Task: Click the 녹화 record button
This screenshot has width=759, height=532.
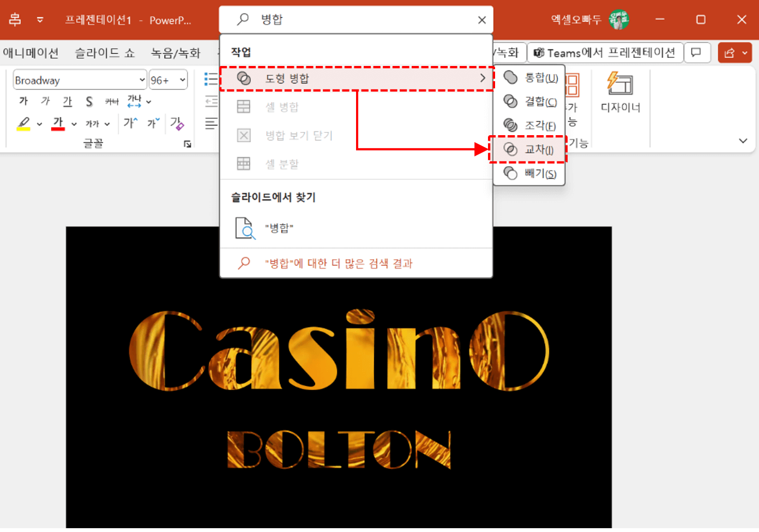Action: [509, 53]
